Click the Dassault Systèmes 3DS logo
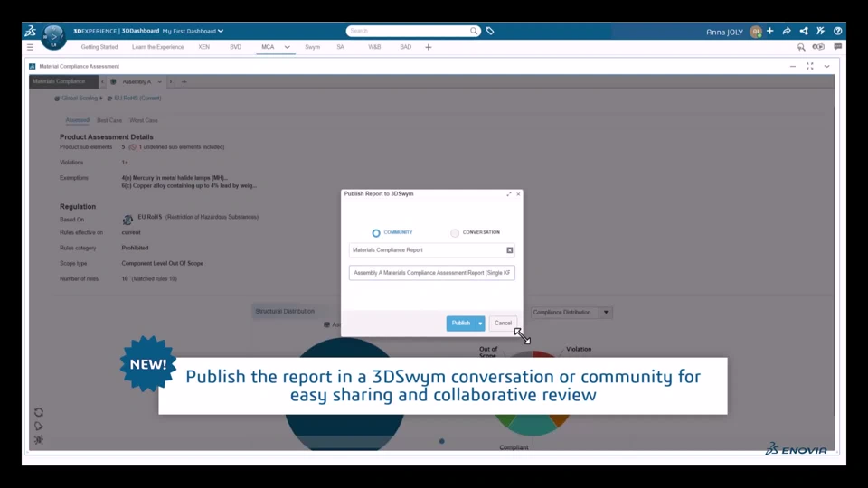The image size is (868, 488). [31, 31]
